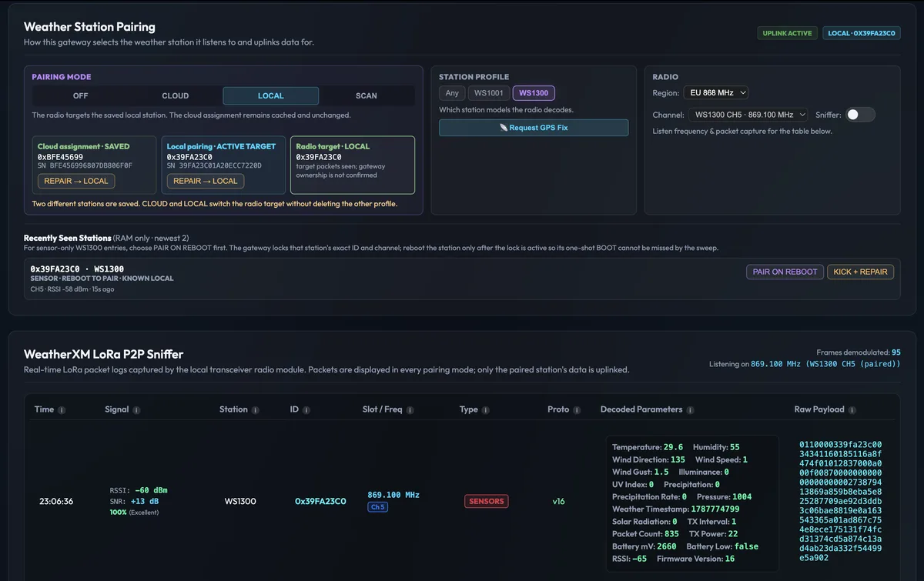This screenshot has width=924, height=581.
Task: Click the serial number SN BFE456996807DB806F0F
Action: [85, 165]
